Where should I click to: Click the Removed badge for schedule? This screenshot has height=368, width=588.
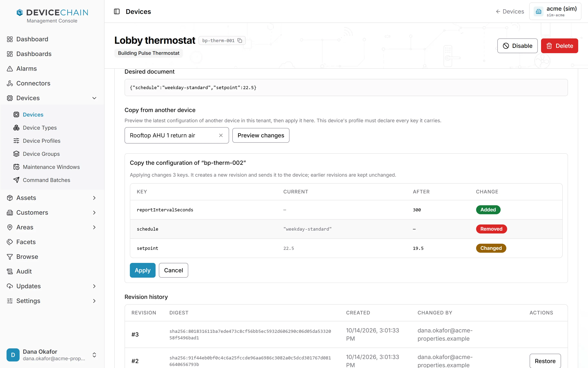click(x=491, y=229)
